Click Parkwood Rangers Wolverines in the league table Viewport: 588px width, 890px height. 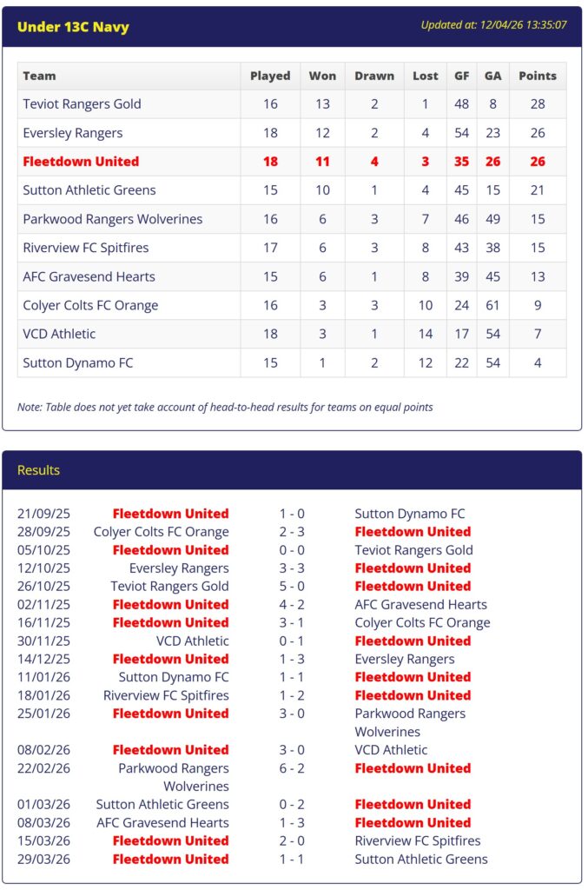(113, 219)
